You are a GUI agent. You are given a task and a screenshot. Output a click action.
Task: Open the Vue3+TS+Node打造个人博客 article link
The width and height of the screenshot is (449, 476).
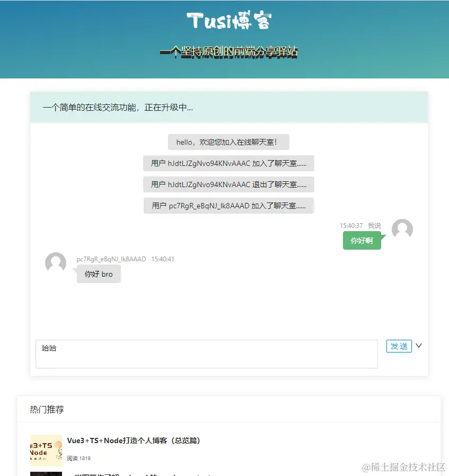134,440
